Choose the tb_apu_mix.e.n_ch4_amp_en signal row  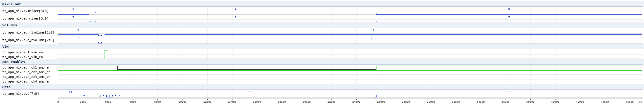(x=26, y=81)
